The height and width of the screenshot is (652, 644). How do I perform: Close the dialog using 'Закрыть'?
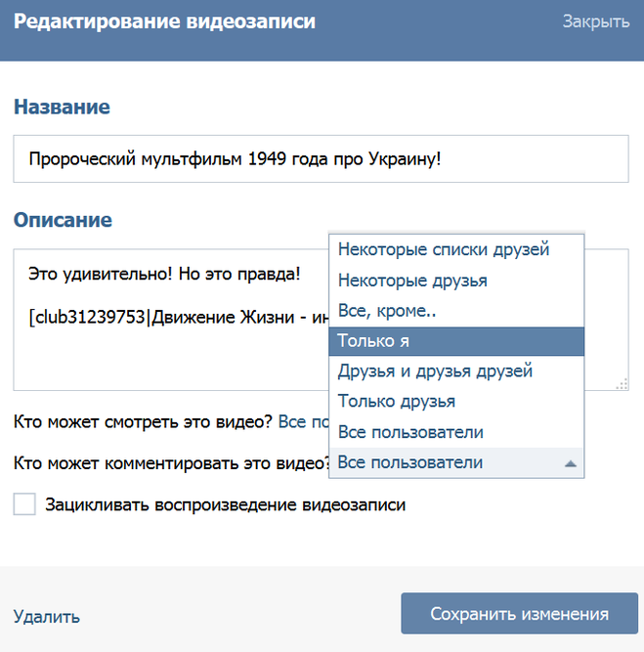(595, 22)
